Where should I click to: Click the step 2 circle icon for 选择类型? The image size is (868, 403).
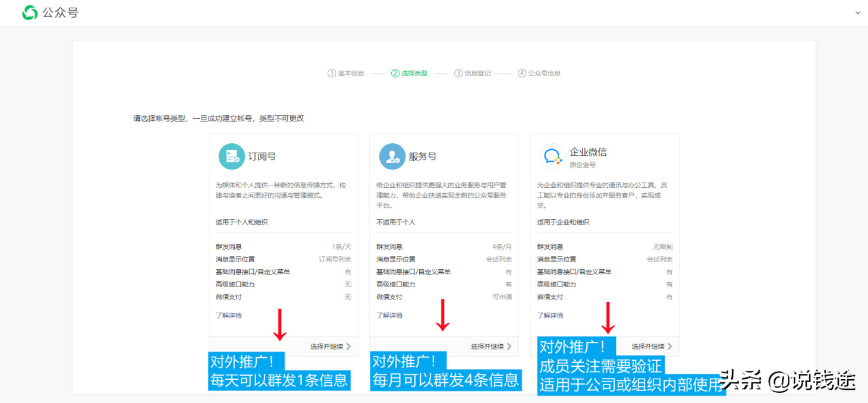point(395,73)
